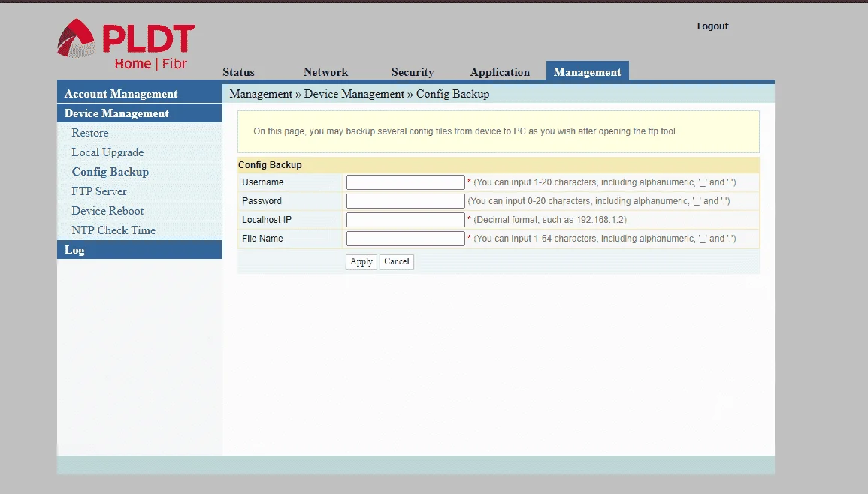Select the Management tab
The width and height of the screenshot is (868, 494).
[x=588, y=71]
